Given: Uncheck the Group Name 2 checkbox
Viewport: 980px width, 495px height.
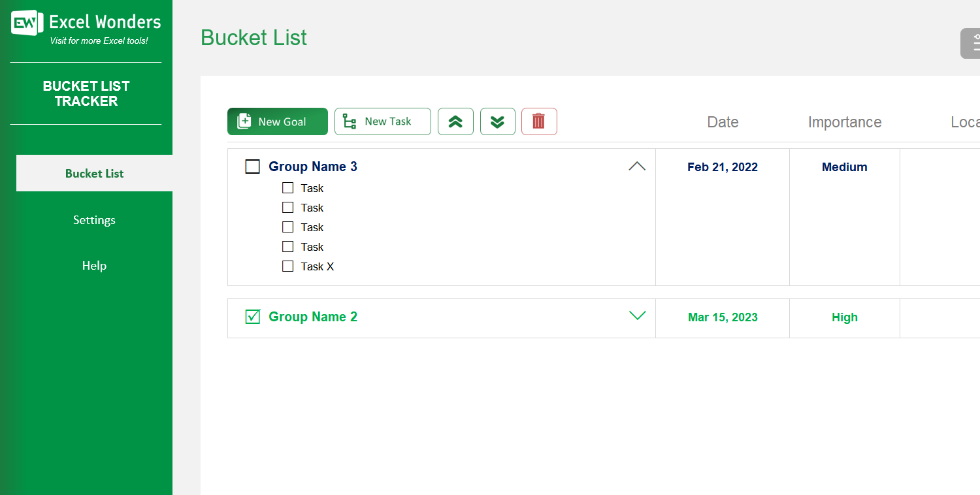Looking at the screenshot, I should pos(253,317).
